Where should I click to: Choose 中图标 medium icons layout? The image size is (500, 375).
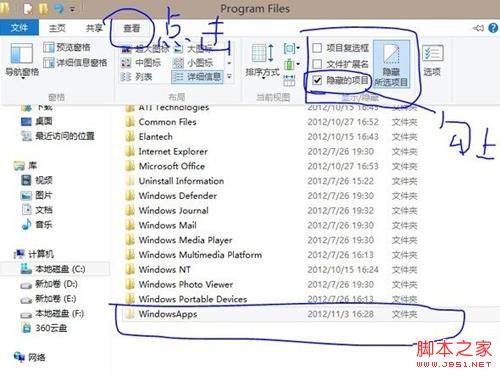[x=141, y=63]
